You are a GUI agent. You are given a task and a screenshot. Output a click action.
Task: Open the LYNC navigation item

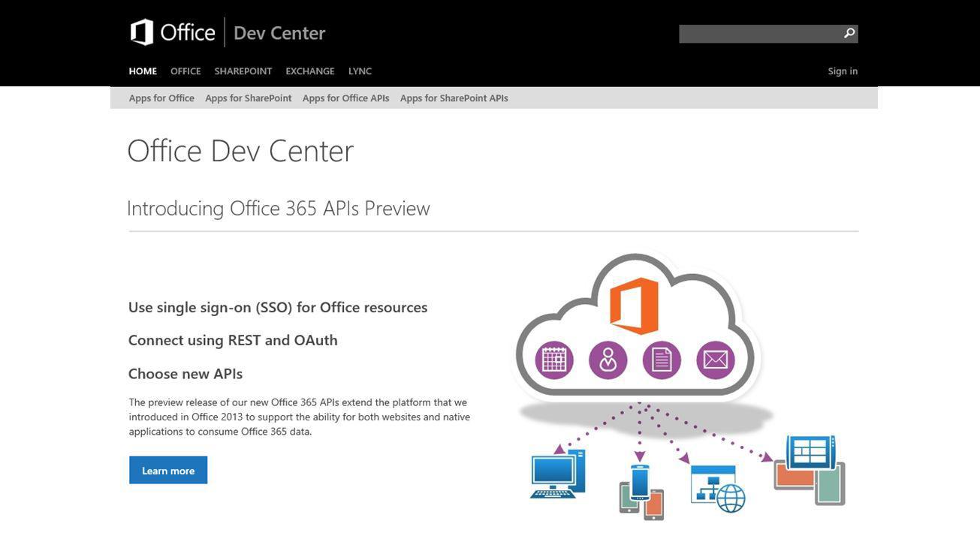[360, 71]
